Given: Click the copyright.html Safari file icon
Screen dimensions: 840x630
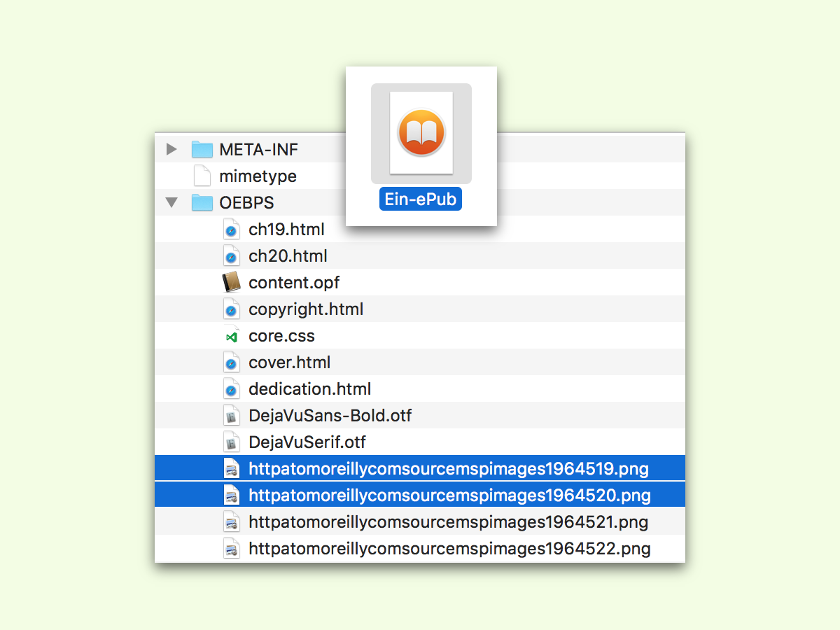Looking at the screenshot, I should click(231, 309).
